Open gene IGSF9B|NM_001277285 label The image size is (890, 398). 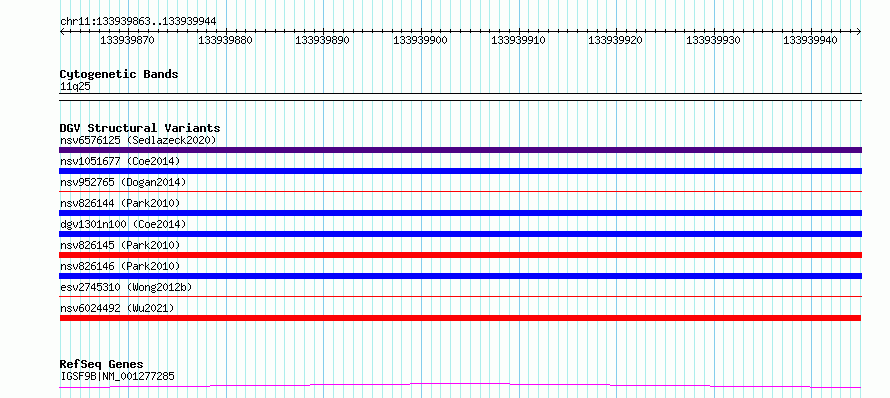coord(117,376)
